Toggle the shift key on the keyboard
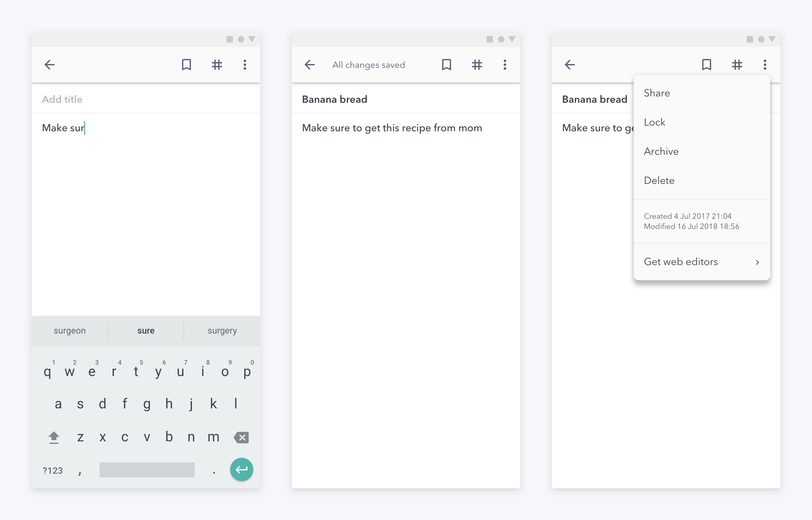812x520 pixels. tap(54, 437)
